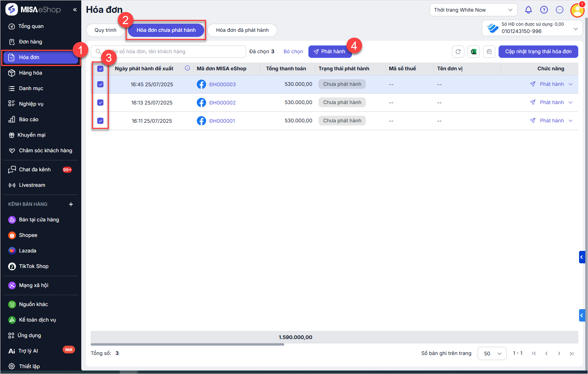Image resolution: width=588 pixels, height=374 pixels.
Task: Collapse the sidebar with double-chevron icon
Action: 75,10
